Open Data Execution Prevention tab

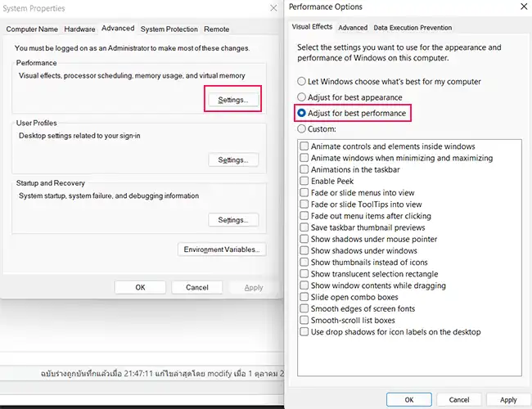413,28
